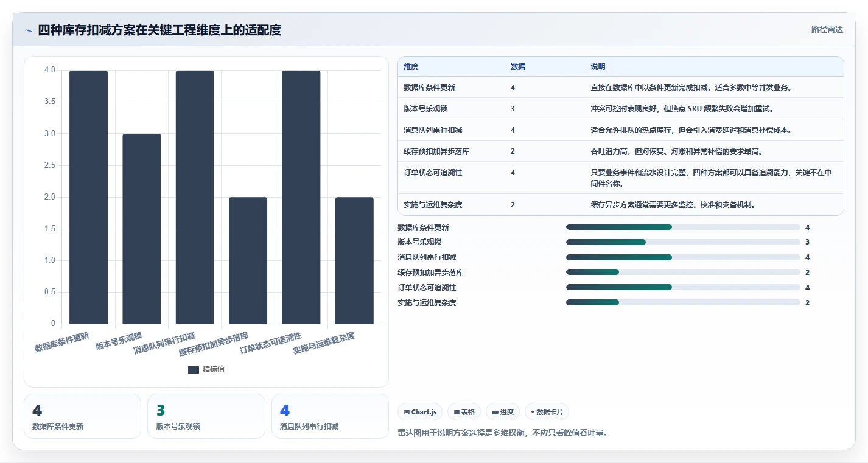Viewport: 868px width, 463px height.
Task: Click the 数据库条件更新 progress bar
Action: tap(683, 227)
